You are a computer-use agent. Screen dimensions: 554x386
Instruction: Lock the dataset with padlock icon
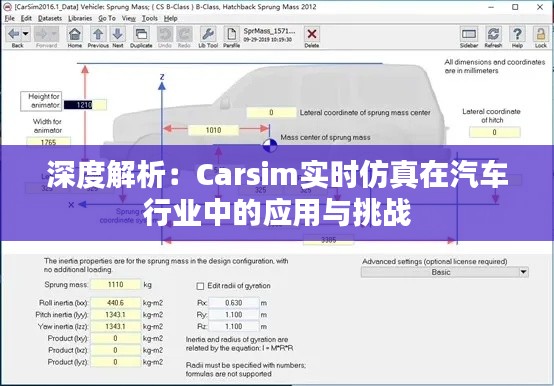[x=541, y=34]
